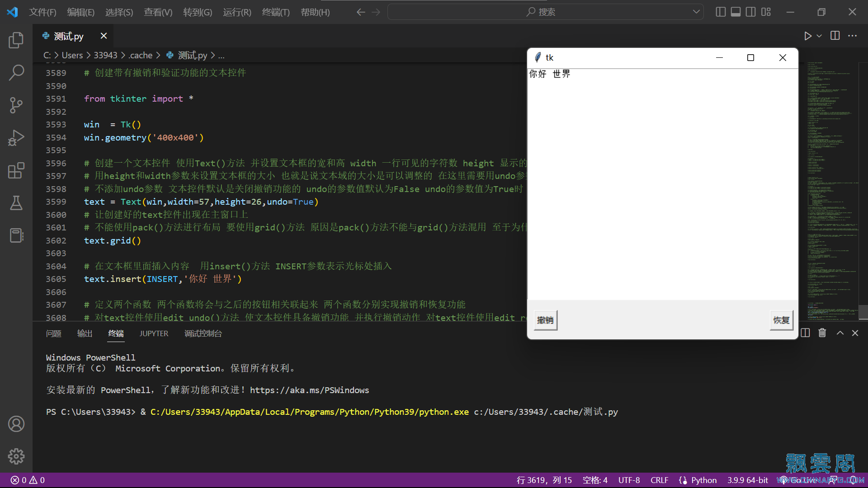The height and width of the screenshot is (488, 868).
Task: Open the errors and warnings status indicator
Action: pos(28,480)
